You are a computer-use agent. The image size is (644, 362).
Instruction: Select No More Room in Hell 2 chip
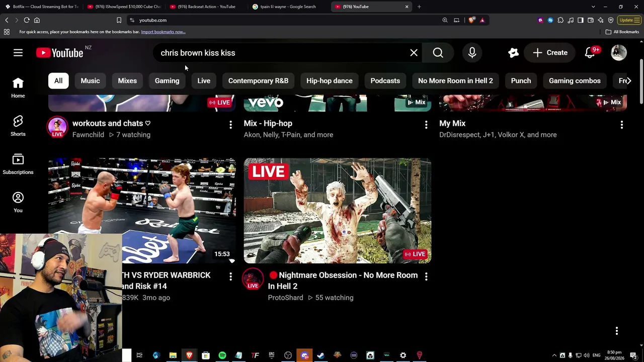(x=455, y=80)
